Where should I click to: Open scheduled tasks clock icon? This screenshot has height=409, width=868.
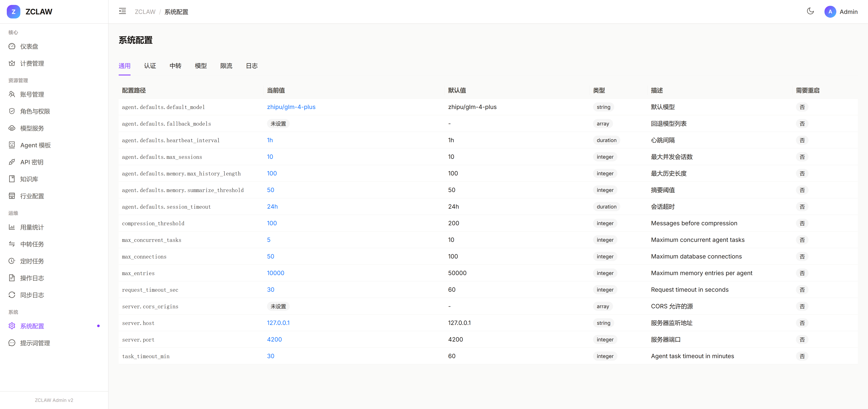click(12, 261)
